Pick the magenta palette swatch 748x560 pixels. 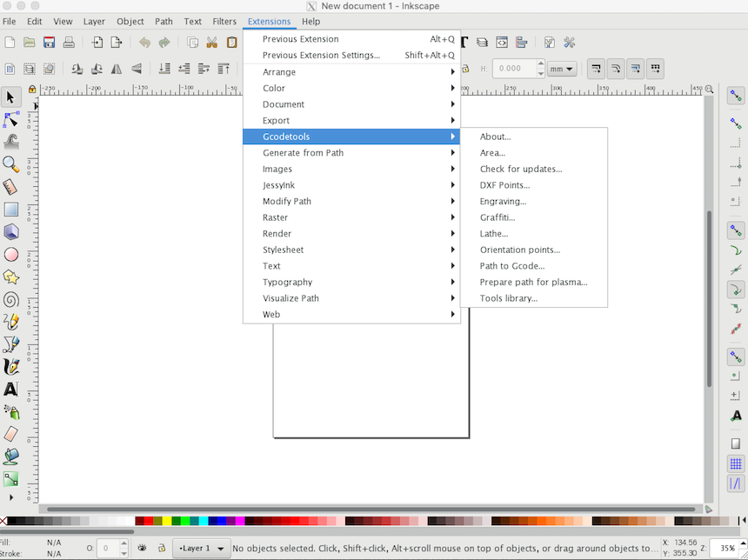[x=240, y=521]
